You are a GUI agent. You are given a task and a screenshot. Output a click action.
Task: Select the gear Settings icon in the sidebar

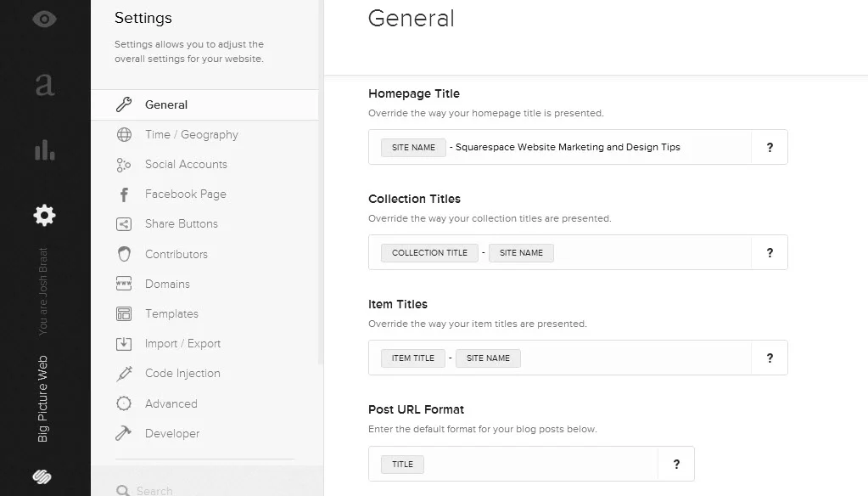[44, 215]
